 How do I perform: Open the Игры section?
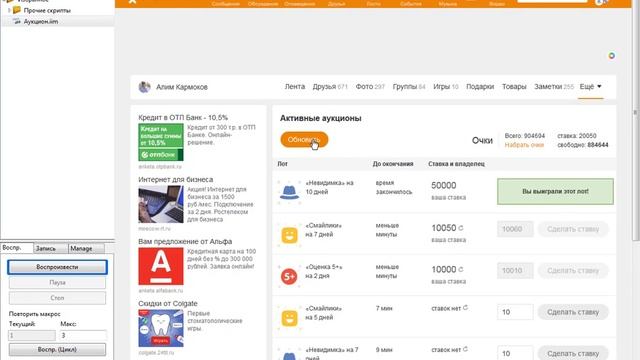point(446,87)
